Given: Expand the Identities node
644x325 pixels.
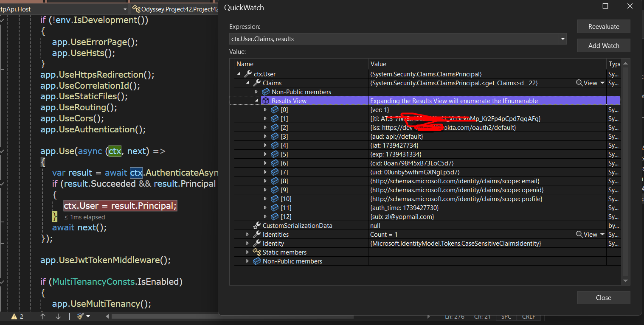Looking at the screenshot, I should [x=247, y=235].
